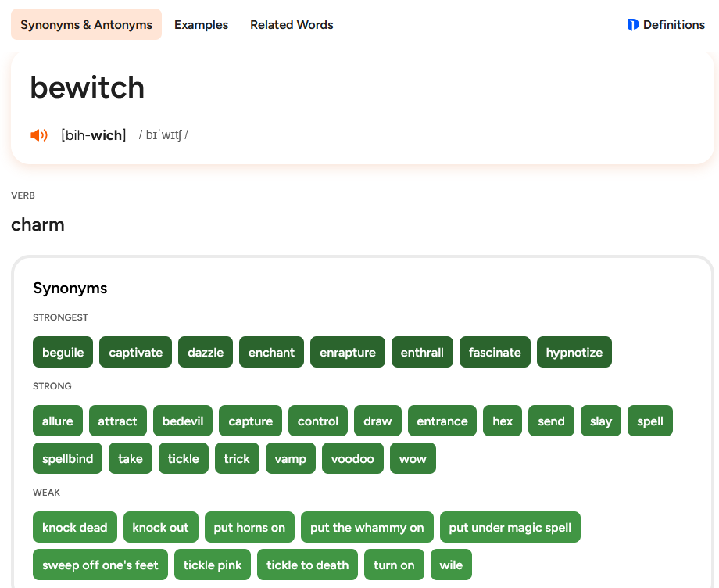Switch to the Examples tab
This screenshot has height=588, width=719.
pyautogui.click(x=201, y=25)
